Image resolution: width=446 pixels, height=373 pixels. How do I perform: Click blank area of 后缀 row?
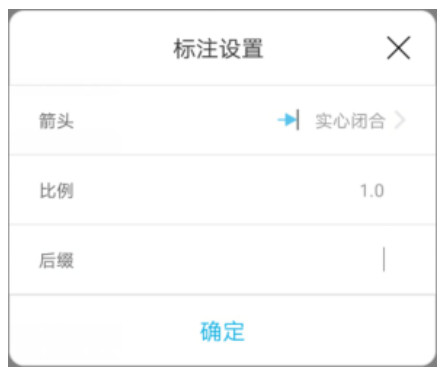coord(223,260)
